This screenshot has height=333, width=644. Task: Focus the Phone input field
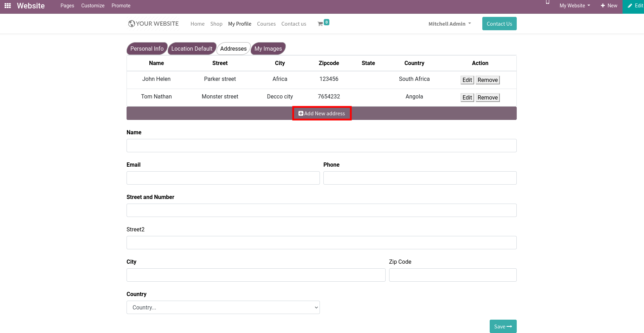click(420, 178)
